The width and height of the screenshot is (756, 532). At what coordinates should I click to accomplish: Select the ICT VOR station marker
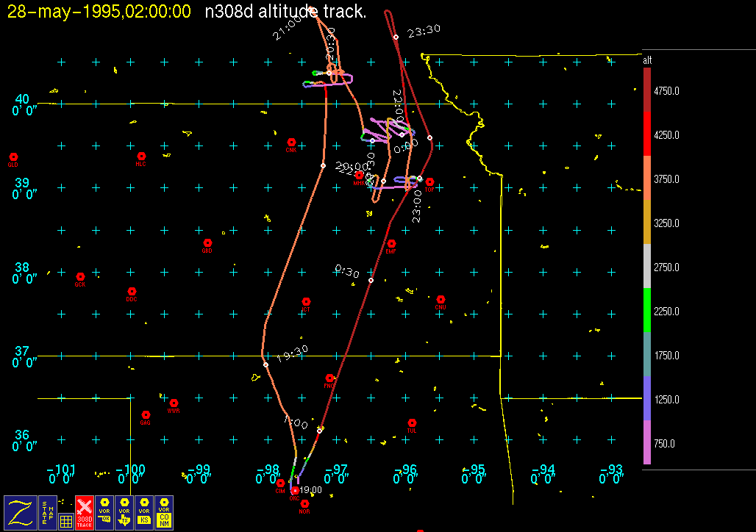click(x=306, y=302)
